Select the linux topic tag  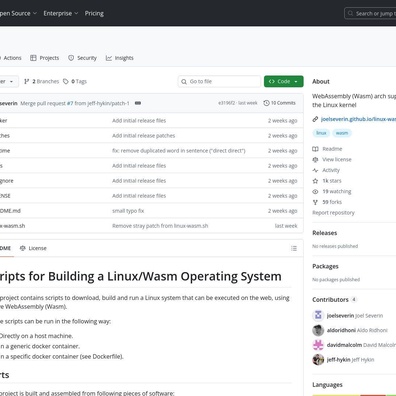pos(321,133)
